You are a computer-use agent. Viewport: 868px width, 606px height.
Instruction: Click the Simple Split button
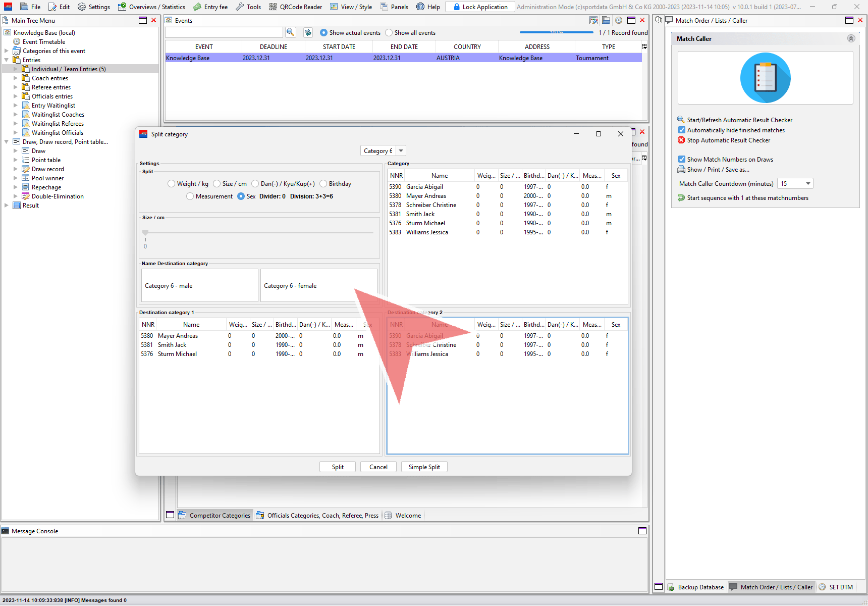[x=424, y=467]
